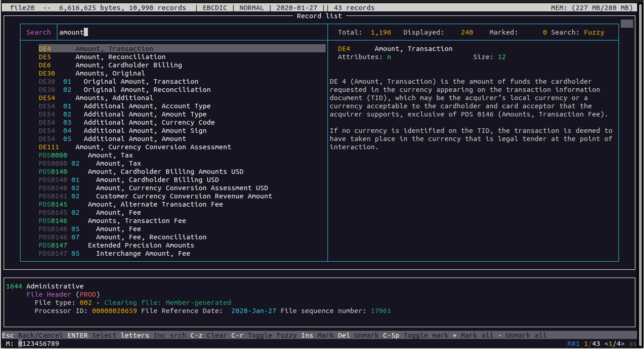Click the scrollbar thumb at top right

[627, 24]
